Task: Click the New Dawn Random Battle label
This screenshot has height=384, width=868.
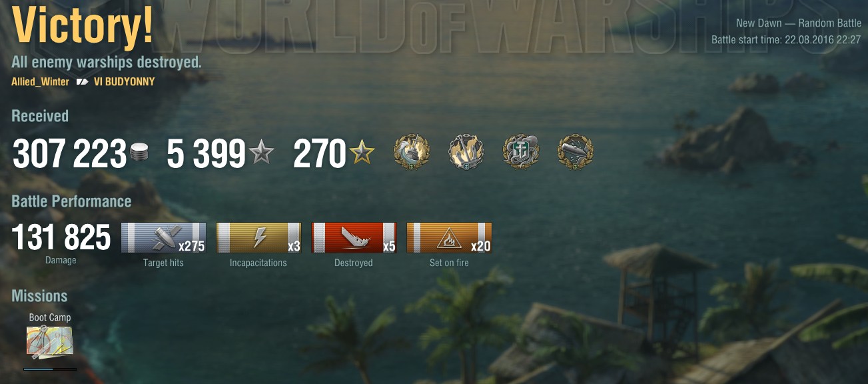Action: pos(799,23)
